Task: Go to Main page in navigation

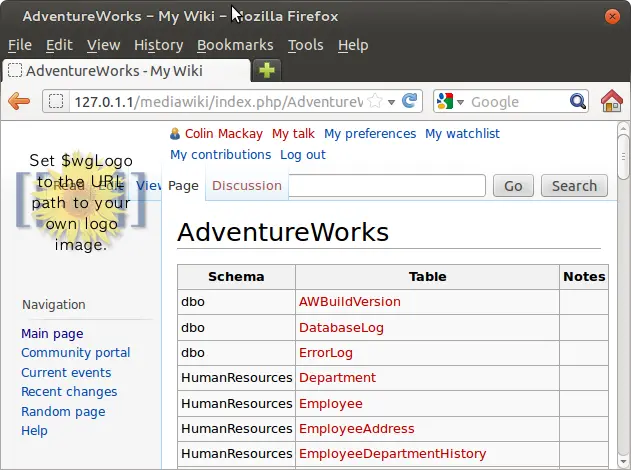Action: coord(52,334)
